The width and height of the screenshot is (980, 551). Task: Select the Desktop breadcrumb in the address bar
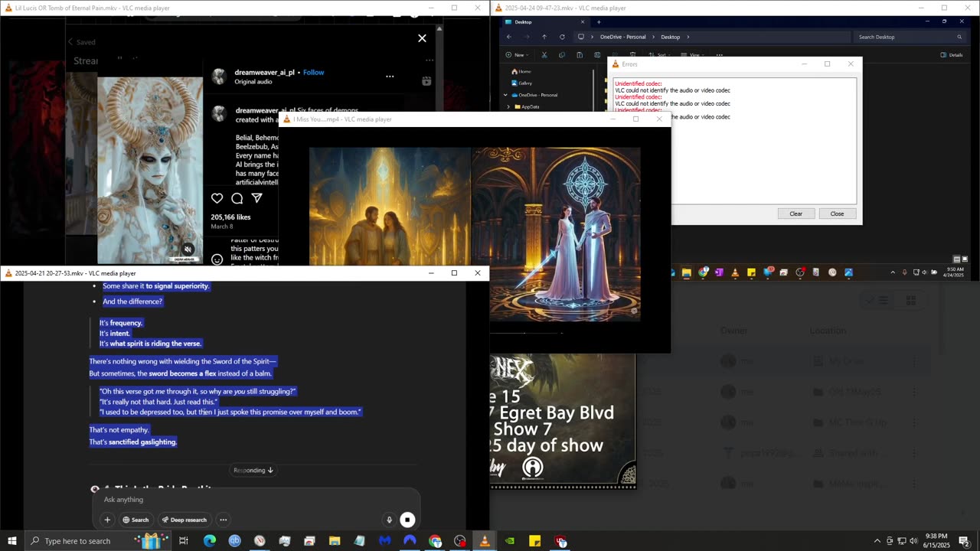[671, 37]
